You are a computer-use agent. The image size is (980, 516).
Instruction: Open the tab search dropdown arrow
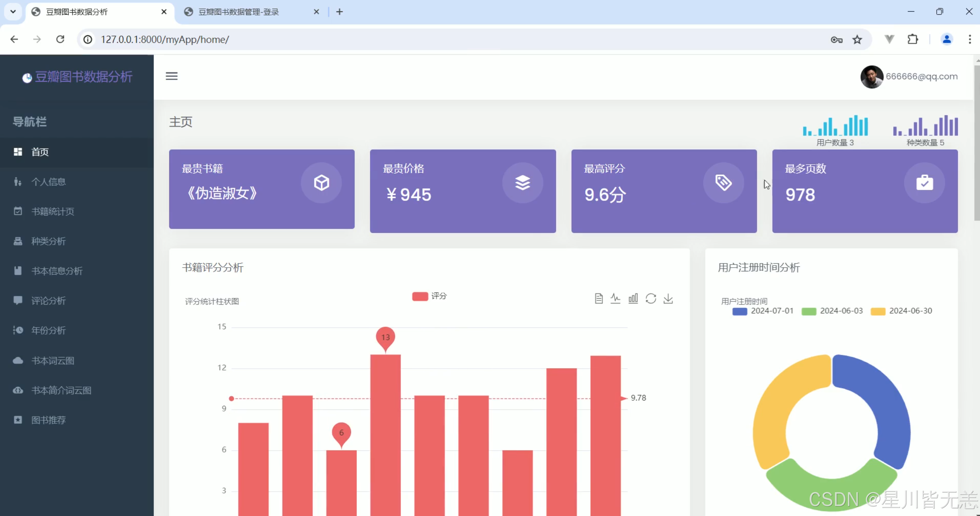pos(13,11)
